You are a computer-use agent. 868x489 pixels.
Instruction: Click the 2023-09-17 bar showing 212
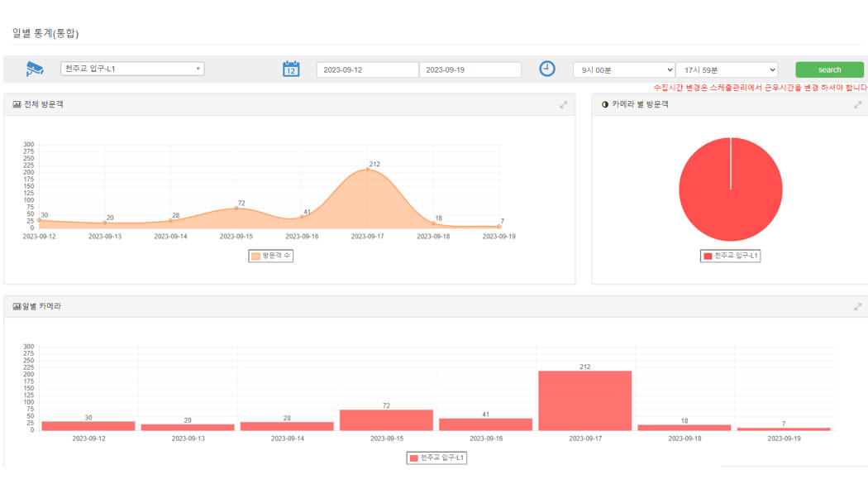pyautogui.click(x=584, y=400)
